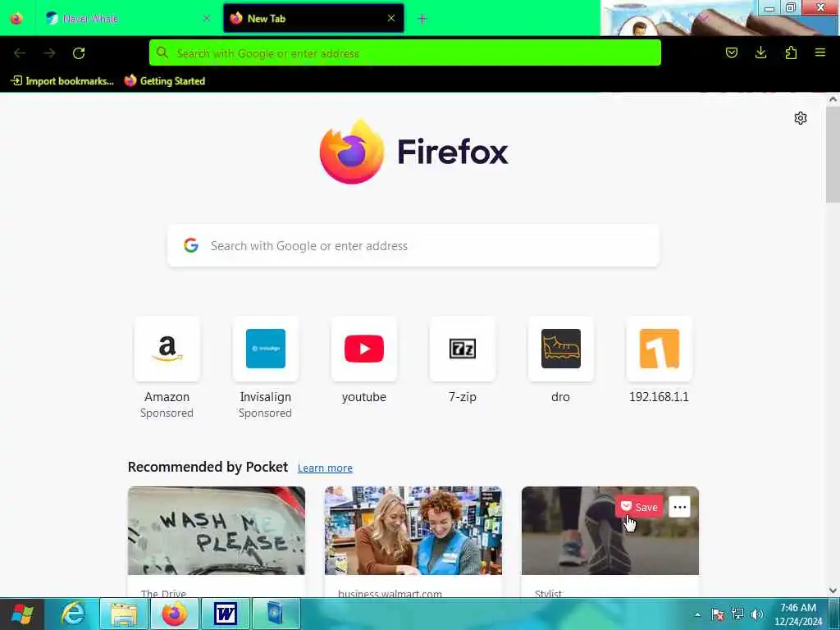Click the Recommended by Pocket heading
Viewport: 840px width, 630px height.
[208, 467]
